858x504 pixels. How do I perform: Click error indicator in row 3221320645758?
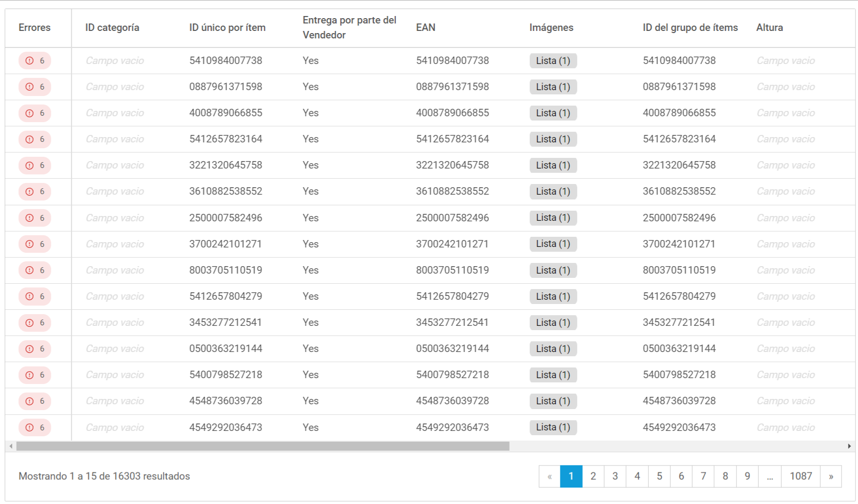tap(35, 165)
